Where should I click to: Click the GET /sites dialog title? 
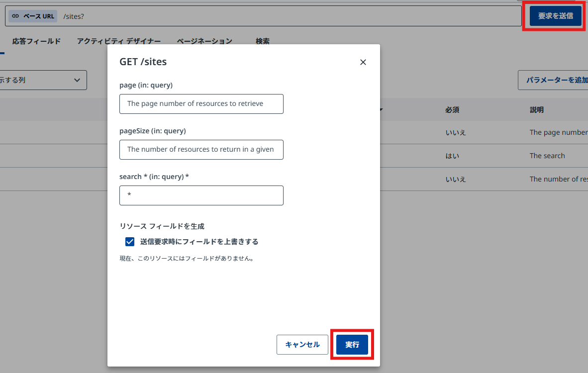[143, 62]
